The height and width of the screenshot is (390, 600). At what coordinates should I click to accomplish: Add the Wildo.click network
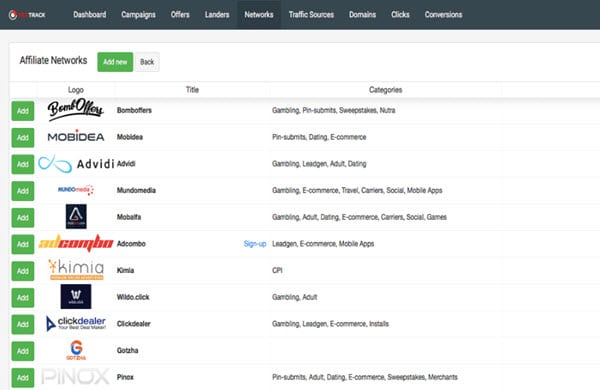23,298
